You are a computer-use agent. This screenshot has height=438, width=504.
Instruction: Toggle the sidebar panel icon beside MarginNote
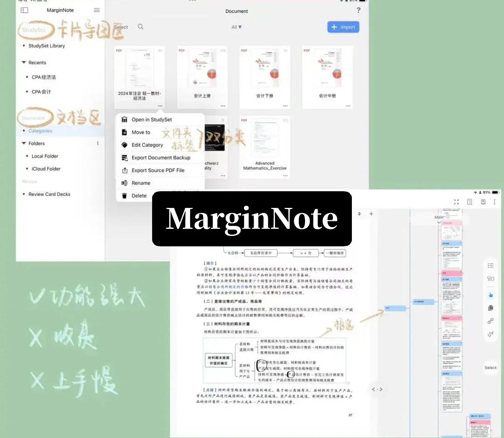[x=24, y=10]
